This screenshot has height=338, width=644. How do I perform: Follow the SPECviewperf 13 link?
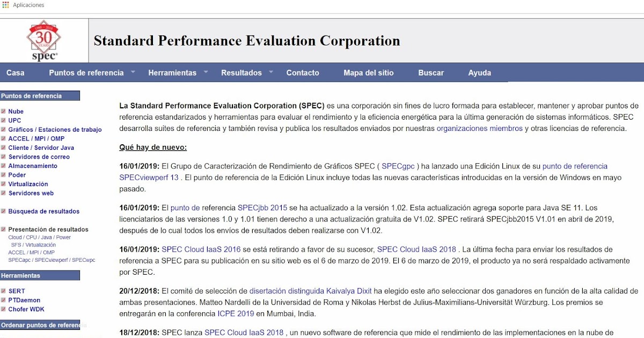(x=149, y=177)
